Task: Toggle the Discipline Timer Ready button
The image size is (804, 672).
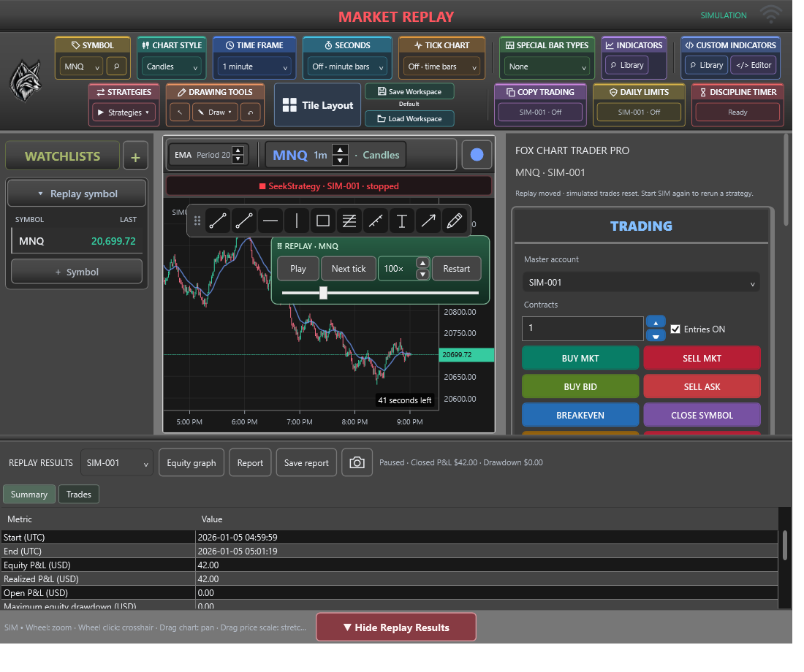Action: coord(737,112)
